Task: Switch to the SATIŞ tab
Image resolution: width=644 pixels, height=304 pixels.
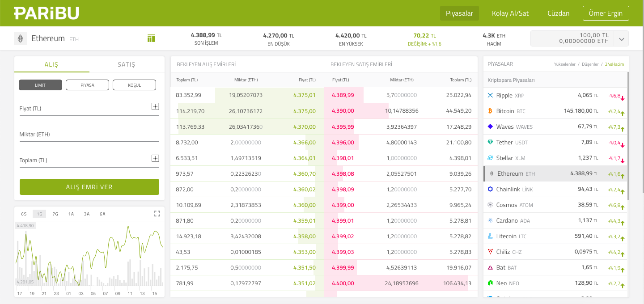Action: [127, 64]
